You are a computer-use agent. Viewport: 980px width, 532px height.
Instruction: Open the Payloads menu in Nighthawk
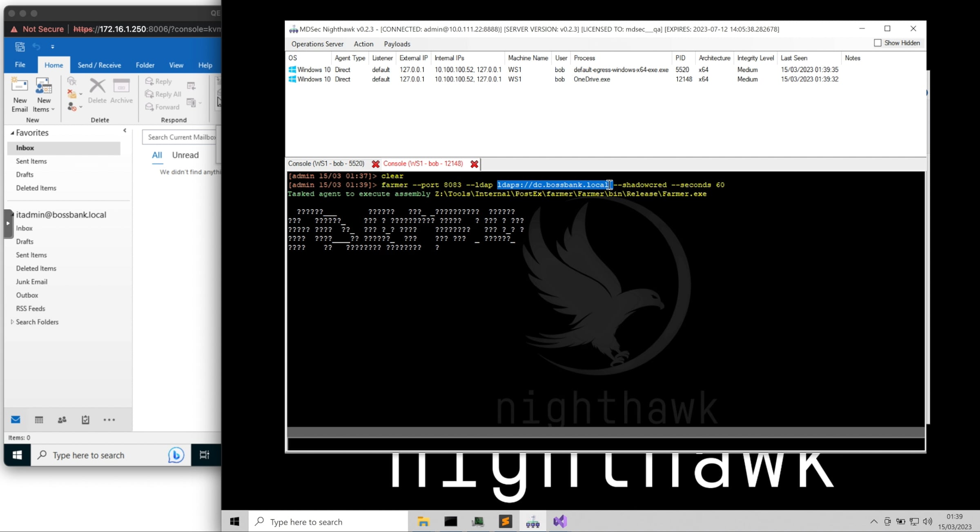(397, 44)
